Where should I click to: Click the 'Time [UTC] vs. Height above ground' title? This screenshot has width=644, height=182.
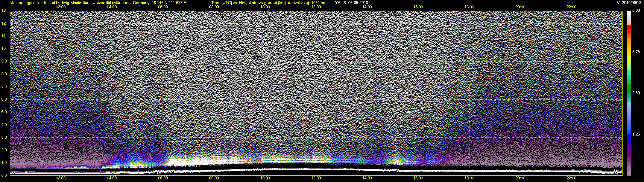coord(269,3)
